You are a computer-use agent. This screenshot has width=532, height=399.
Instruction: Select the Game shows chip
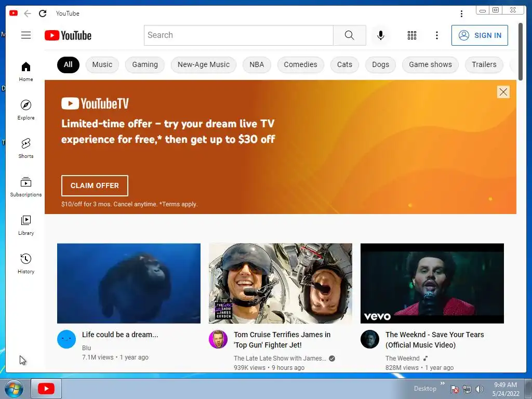(430, 65)
